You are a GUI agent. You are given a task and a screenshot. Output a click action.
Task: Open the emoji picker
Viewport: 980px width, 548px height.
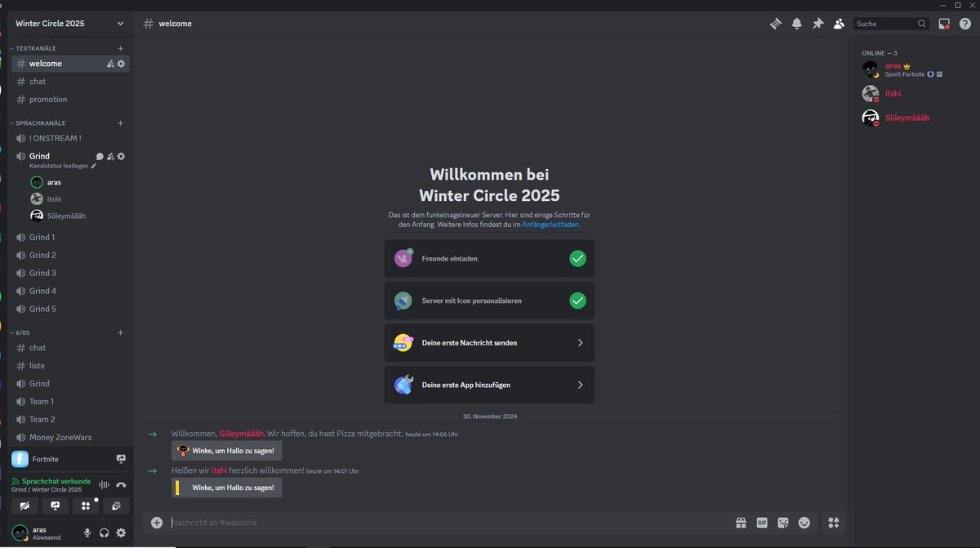coord(804,523)
